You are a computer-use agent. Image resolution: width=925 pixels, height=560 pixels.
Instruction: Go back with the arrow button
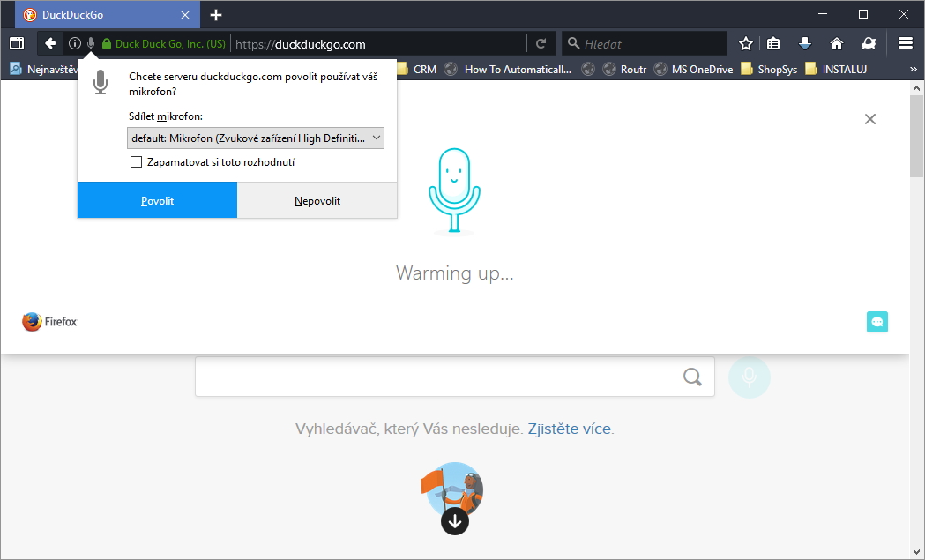pos(51,43)
